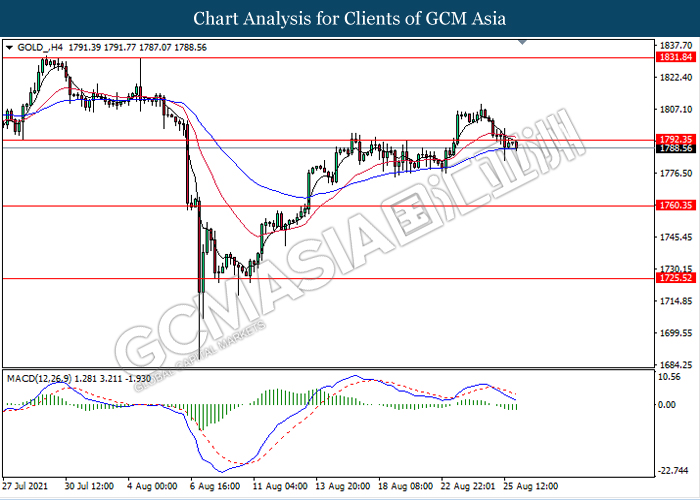Click the 1822.40 price axis value

click(678, 78)
